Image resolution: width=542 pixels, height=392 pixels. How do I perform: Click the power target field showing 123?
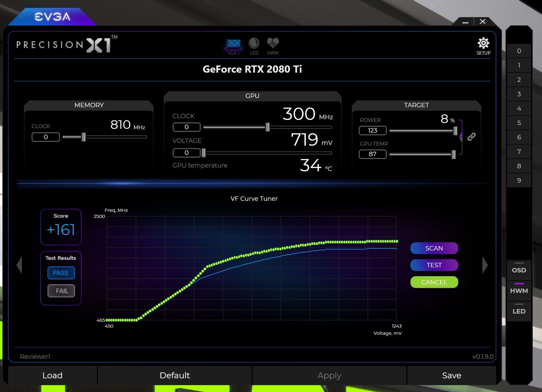pos(372,131)
